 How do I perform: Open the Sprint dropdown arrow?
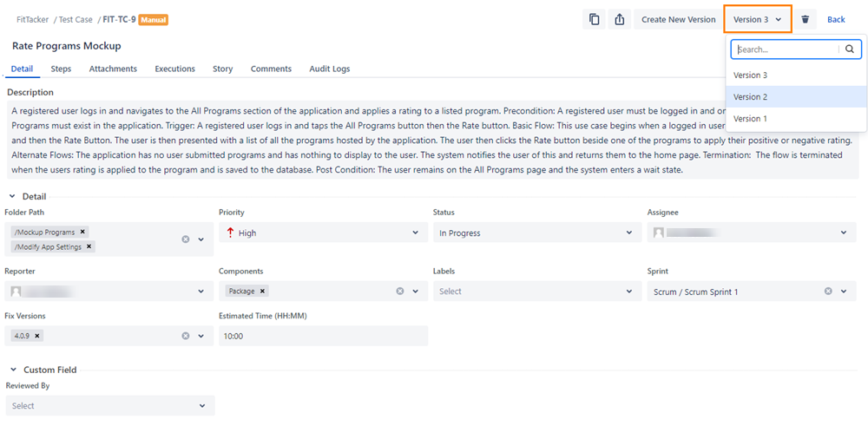coord(844,291)
